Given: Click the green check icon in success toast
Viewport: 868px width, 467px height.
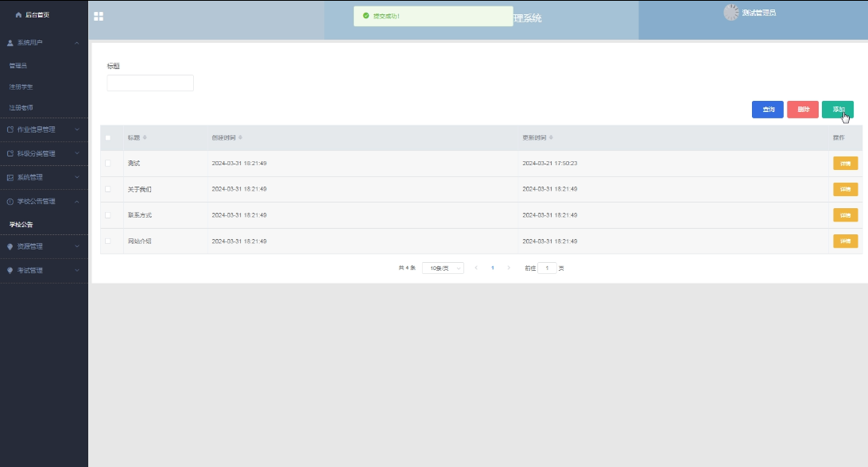Looking at the screenshot, I should click(366, 16).
